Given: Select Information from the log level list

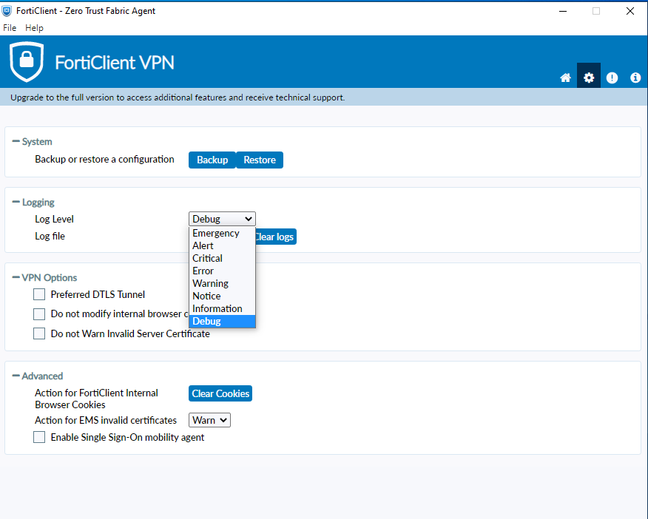Looking at the screenshot, I should 222,309.
